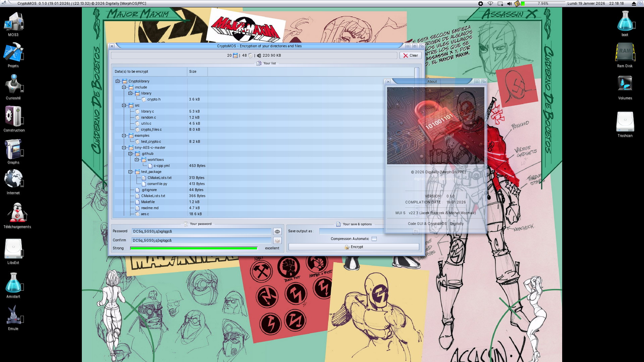644x362 pixels.
Task: Click in the Password input field
Action: [201, 232]
